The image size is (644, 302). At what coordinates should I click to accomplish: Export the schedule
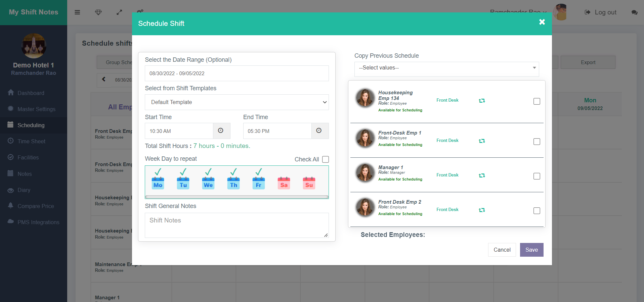click(588, 62)
